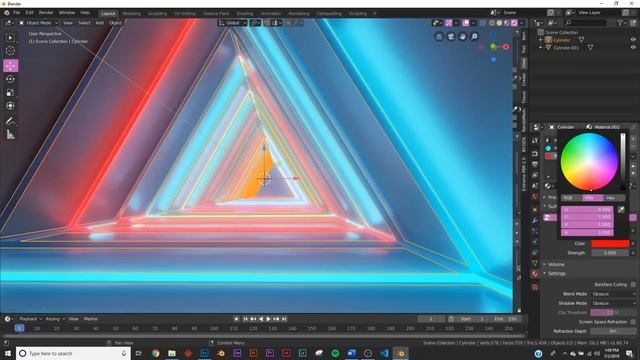Click the color wheel picker
The image size is (640, 360).
pyautogui.click(x=589, y=162)
